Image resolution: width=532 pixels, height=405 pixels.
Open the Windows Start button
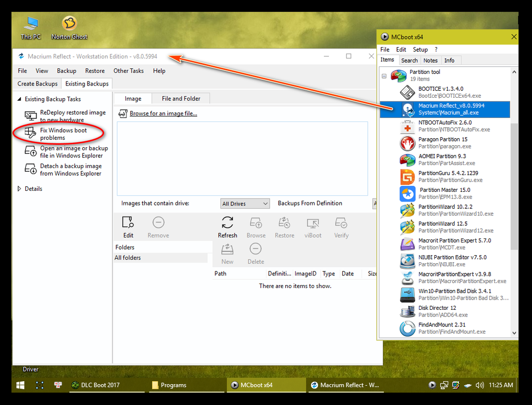pos(20,385)
